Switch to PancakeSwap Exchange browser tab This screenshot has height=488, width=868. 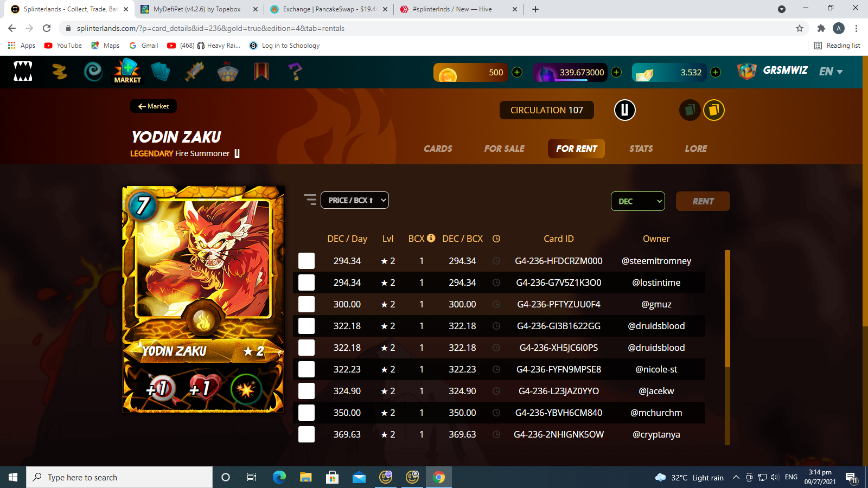(330, 9)
